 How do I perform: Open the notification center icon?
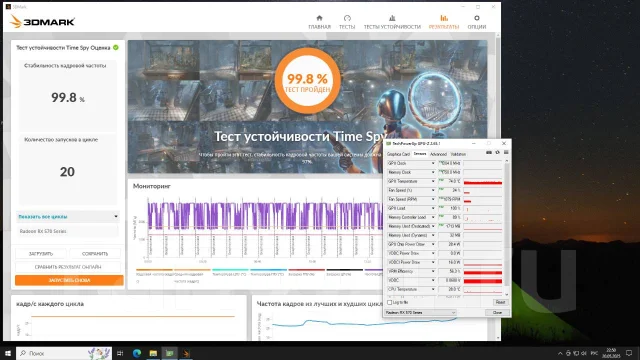tap(629, 353)
